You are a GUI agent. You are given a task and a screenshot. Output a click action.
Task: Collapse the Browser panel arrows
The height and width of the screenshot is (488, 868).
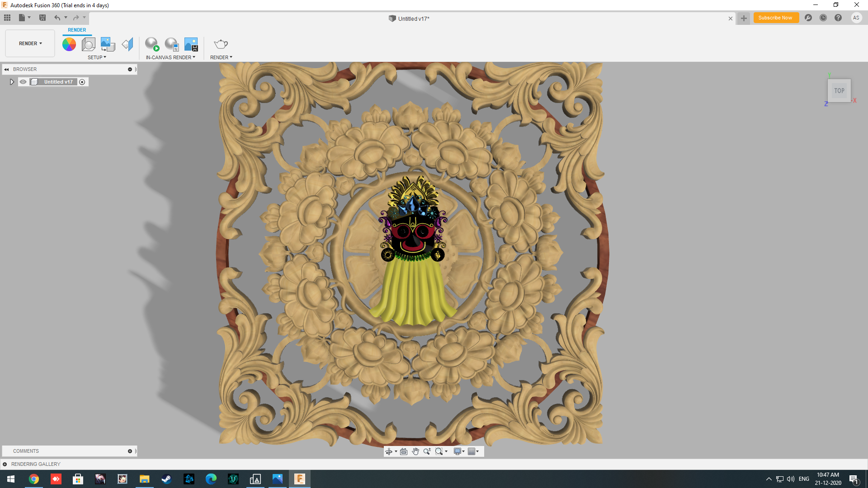pyautogui.click(x=6, y=69)
